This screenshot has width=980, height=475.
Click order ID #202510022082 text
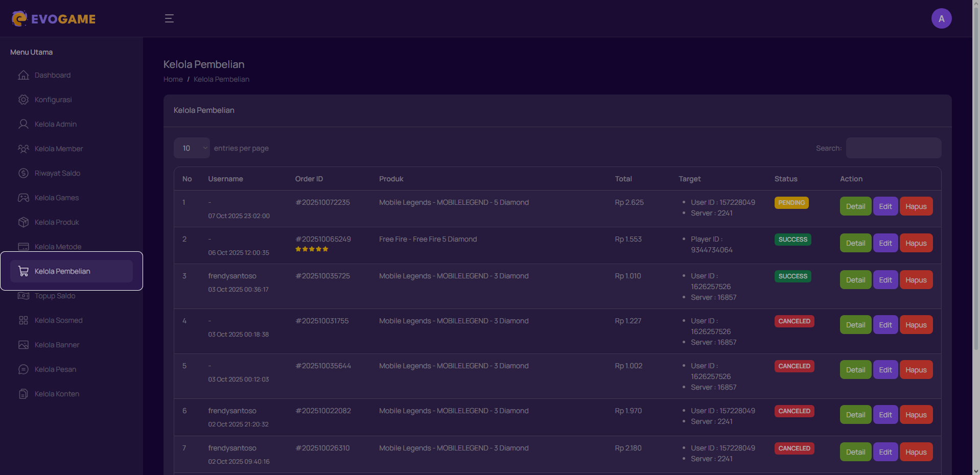[x=323, y=411]
